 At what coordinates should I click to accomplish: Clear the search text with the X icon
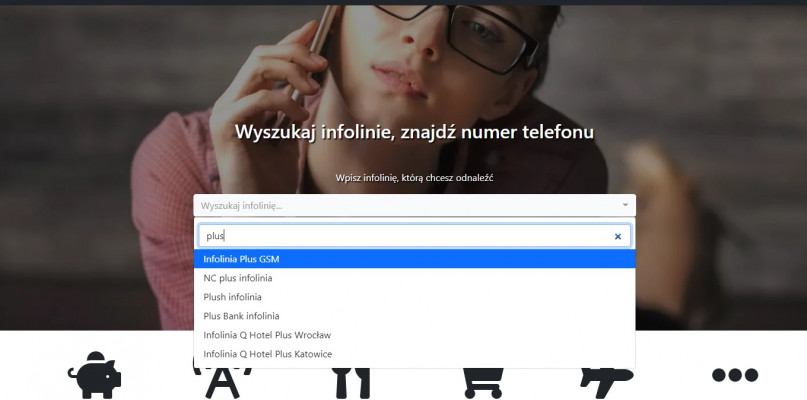click(618, 236)
